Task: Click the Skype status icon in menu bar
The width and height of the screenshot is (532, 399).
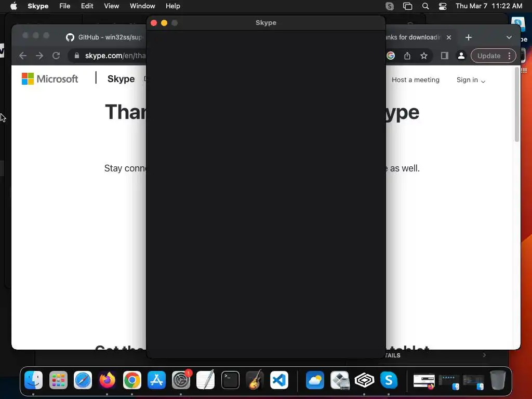Action: pos(390,6)
